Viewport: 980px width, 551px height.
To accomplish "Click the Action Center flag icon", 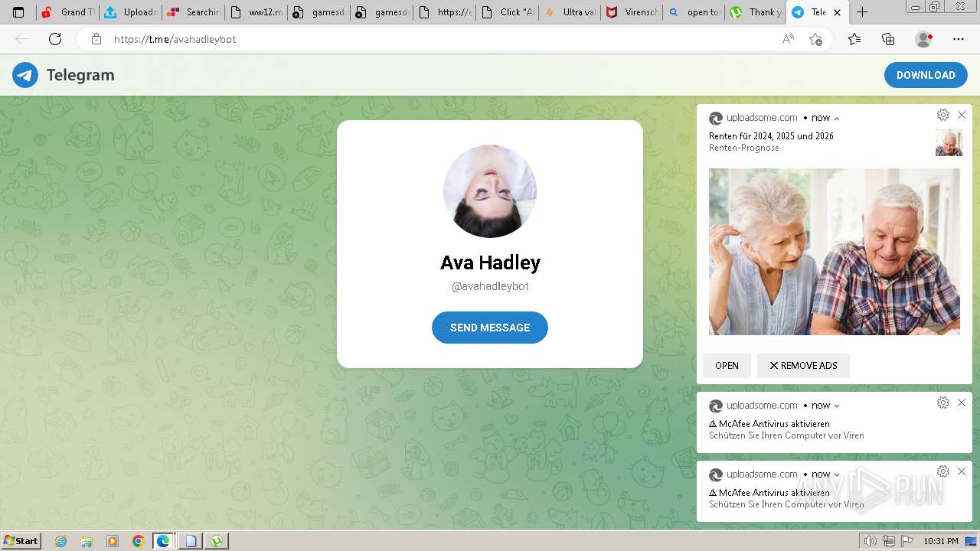I will [907, 541].
